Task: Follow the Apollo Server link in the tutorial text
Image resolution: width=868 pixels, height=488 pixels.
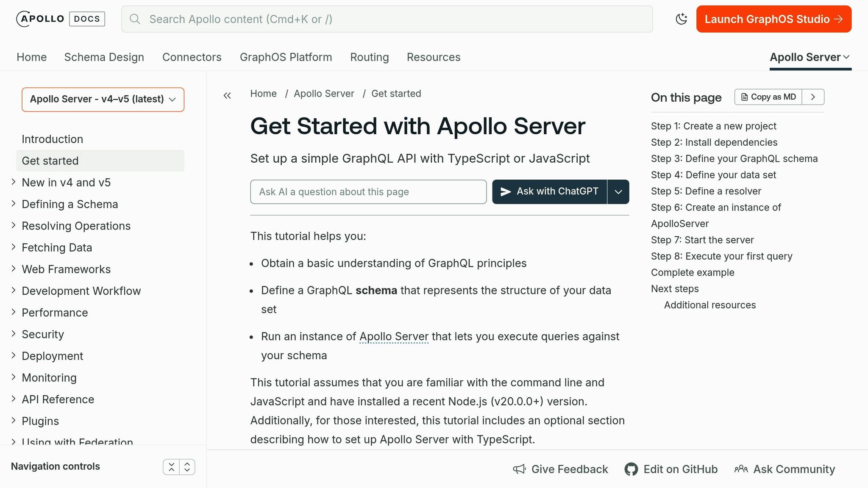Action: (x=394, y=336)
